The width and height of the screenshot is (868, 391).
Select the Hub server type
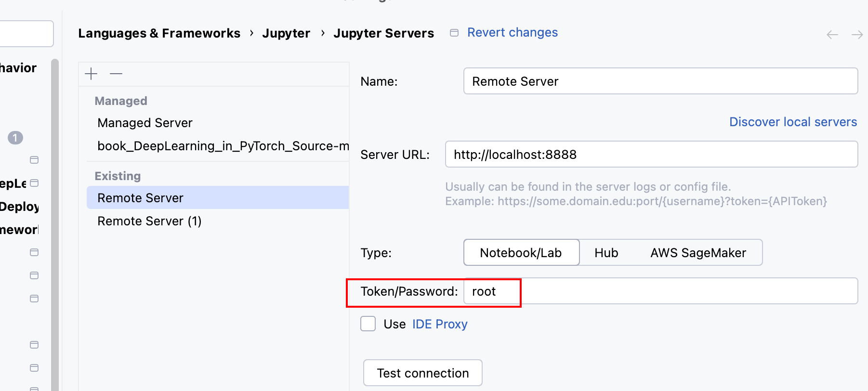[x=606, y=252]
